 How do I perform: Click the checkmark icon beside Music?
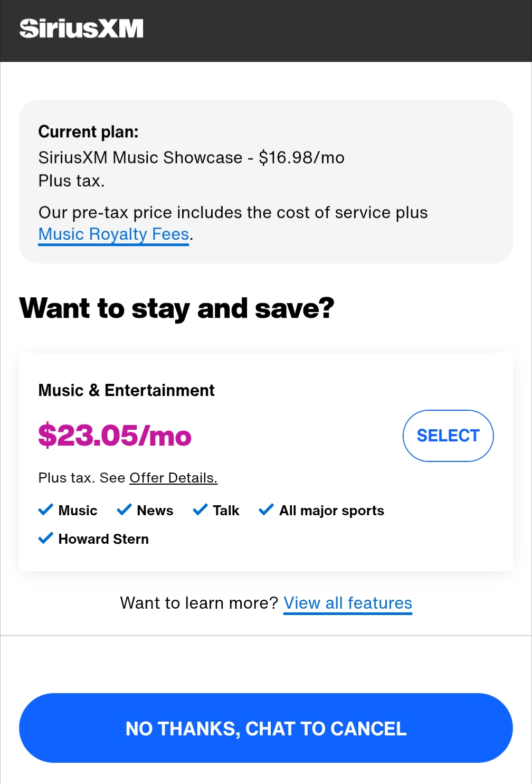coord(46,509)
